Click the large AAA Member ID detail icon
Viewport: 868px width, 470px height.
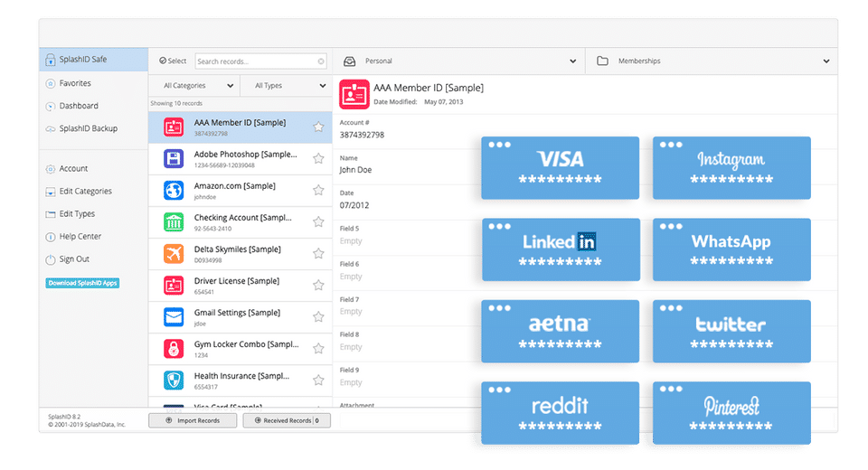(x=354, y=94)
